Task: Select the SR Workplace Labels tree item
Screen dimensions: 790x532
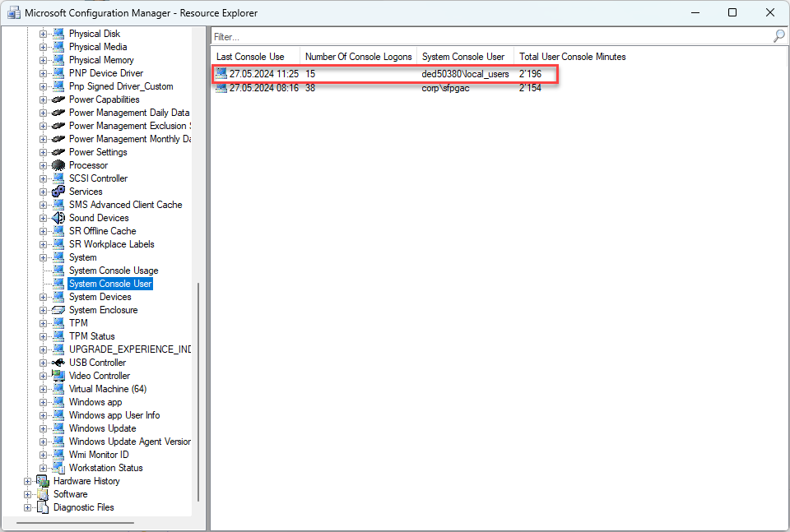Action: click(x=111, y=244)
